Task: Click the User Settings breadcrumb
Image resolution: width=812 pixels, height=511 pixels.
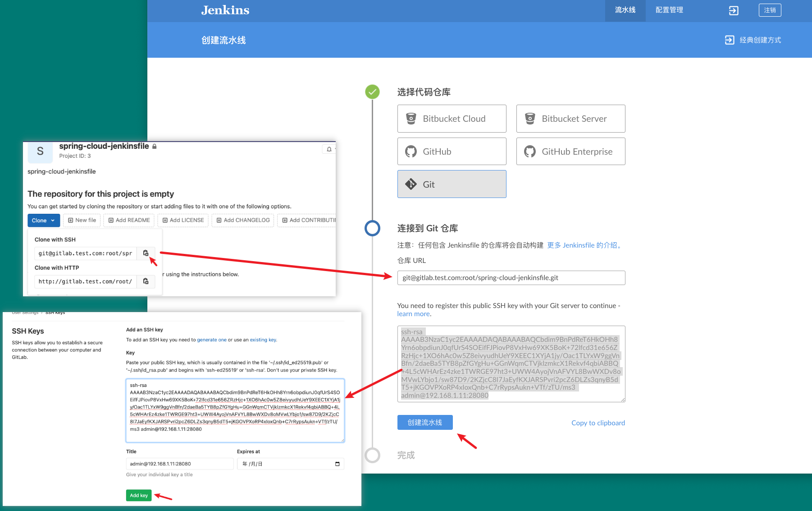Action: tap(25, 313)
